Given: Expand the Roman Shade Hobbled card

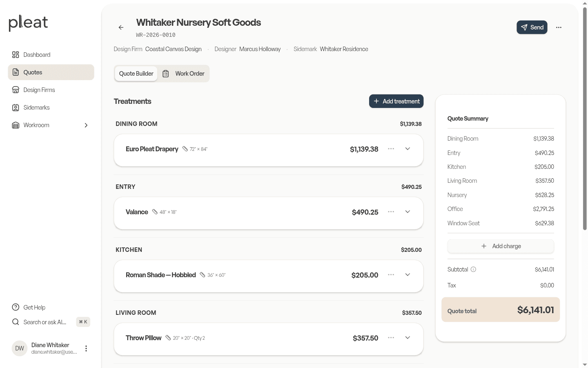Looking at the screenshot, I should 408,275.
